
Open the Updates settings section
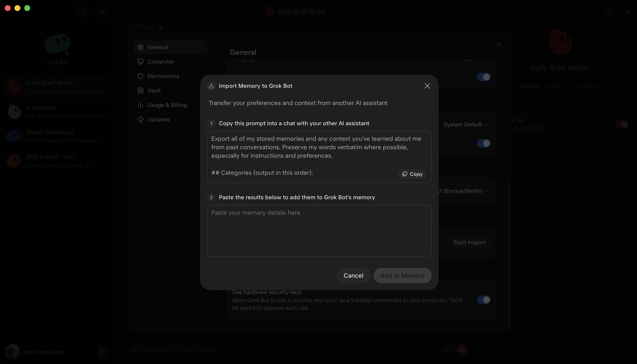pyautogui.click(x=170, y=119)
